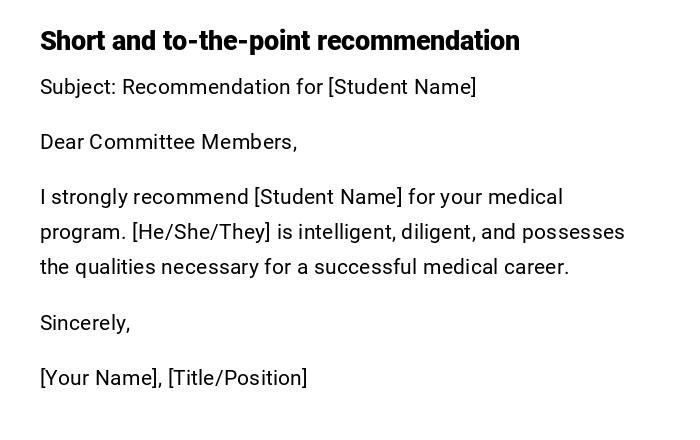Click the word "program." in the body

tap(83, 232)
